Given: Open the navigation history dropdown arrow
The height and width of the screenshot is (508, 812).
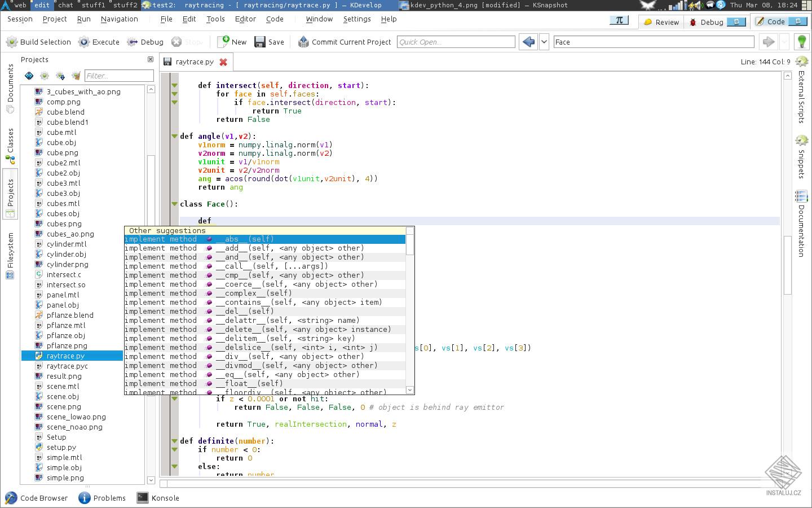Looking at the screenshot, I should (x=544, y=42).
